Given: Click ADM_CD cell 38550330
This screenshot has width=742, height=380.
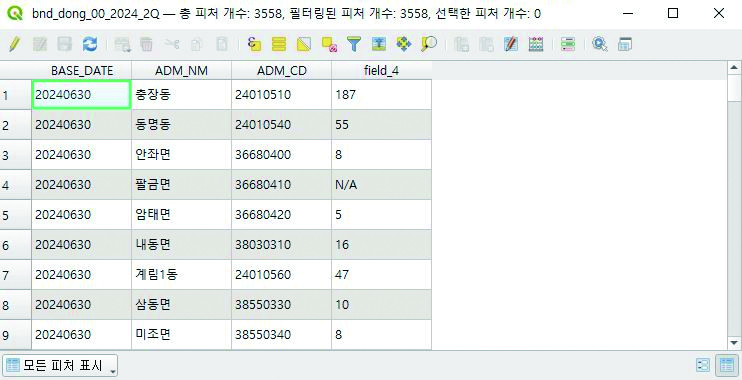Looking at the screenshot, I should (x=282, y=305).
